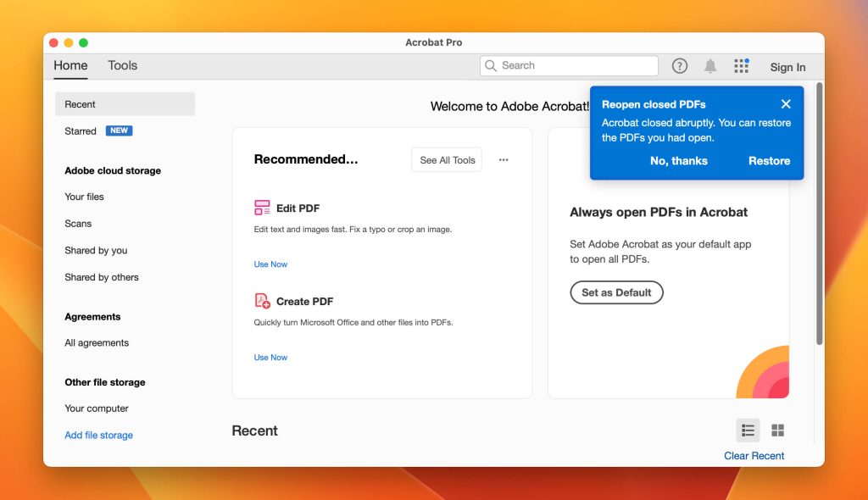Open Your files in cloud storage
The height and width of the screenshot is (500, 868).
(x=84, y=197)
